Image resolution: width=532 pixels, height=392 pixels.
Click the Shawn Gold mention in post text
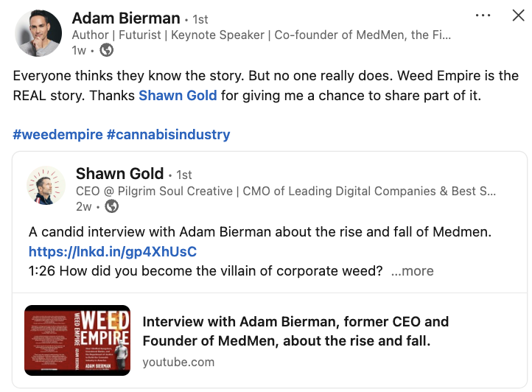[x=178, y=96]
